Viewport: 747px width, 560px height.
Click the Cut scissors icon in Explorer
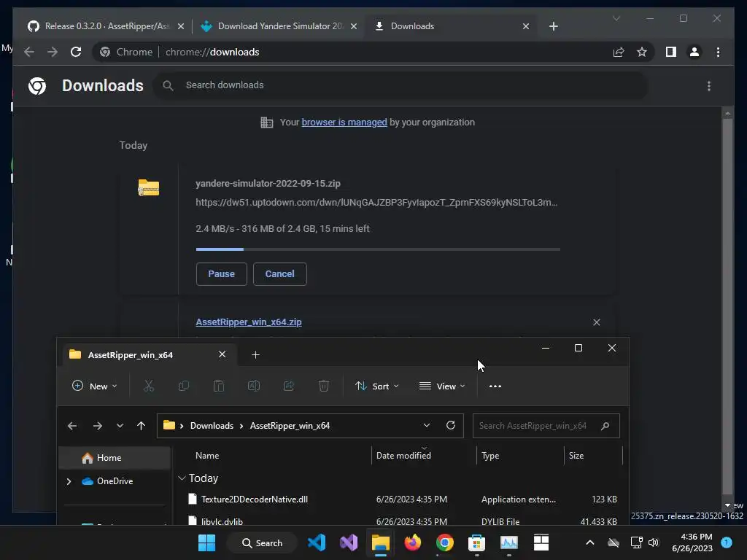pos(149,386)
